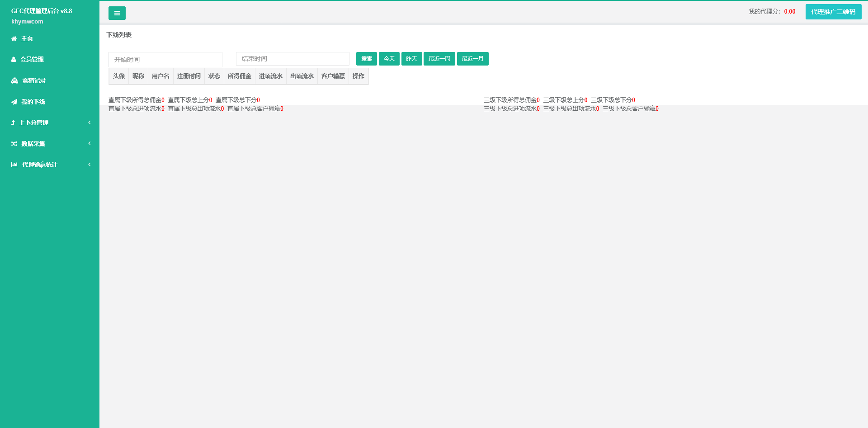Filter the list by 昨天
Viewport: 868px width, 428px height.
coord(411,59)
